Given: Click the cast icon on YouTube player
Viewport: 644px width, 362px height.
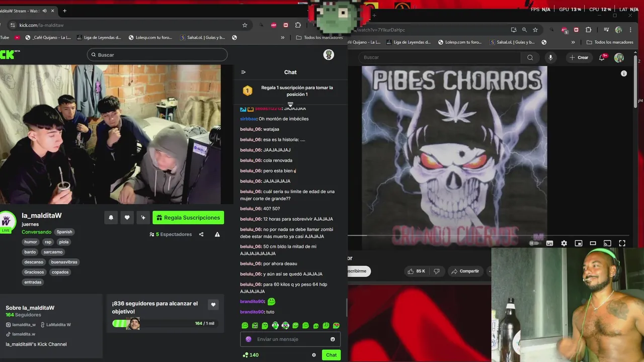Looking at the screenshot, I should 607,243.
